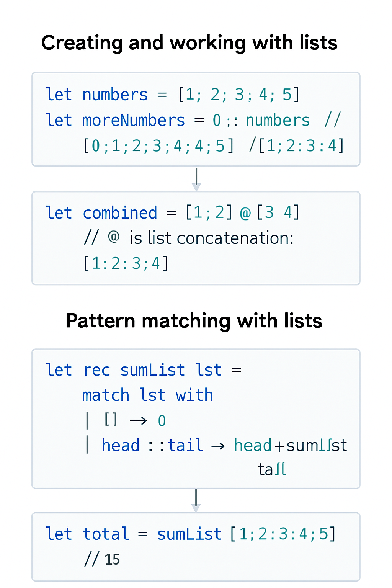This screenshot has width=392, height=588.
Task: Click the "Creating and working with lists" heading
Action: pos(189,42)
